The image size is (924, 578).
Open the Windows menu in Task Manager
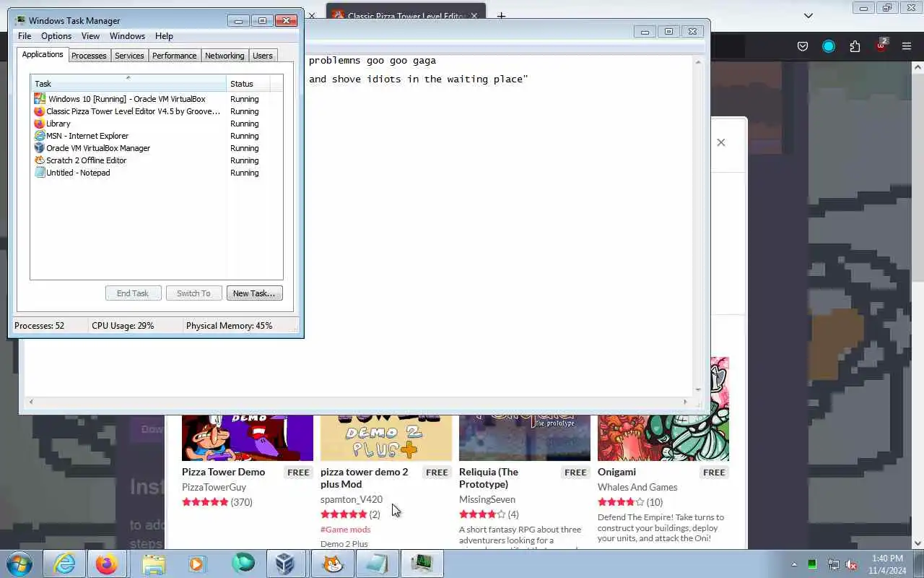(127, 36)
